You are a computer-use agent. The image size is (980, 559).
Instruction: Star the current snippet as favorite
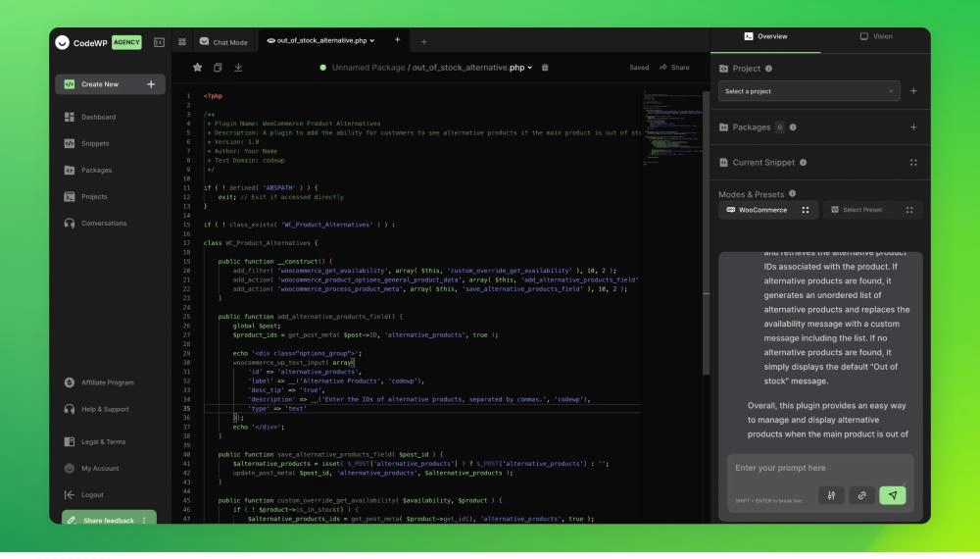[x=197, y=68]
